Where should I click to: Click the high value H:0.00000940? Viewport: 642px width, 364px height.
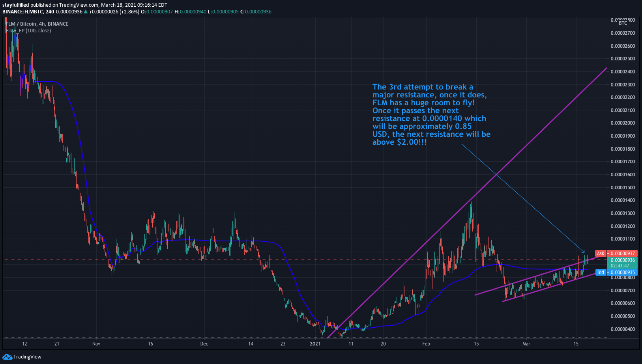coord(190,12)
